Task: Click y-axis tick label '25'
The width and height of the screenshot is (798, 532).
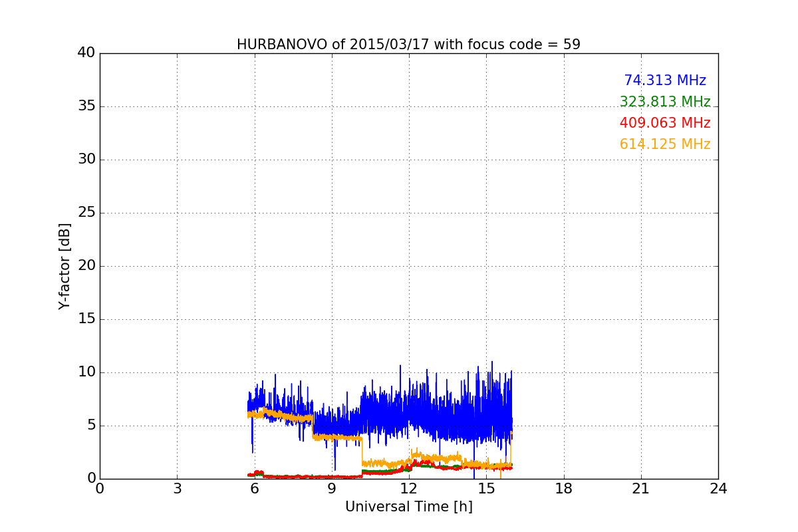Action: [86, 213]
